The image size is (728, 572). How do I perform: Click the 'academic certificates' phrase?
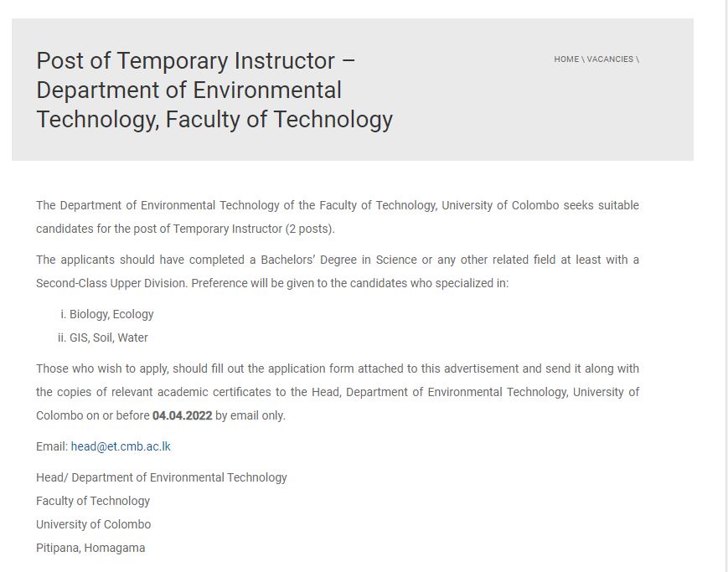point(214,392)
